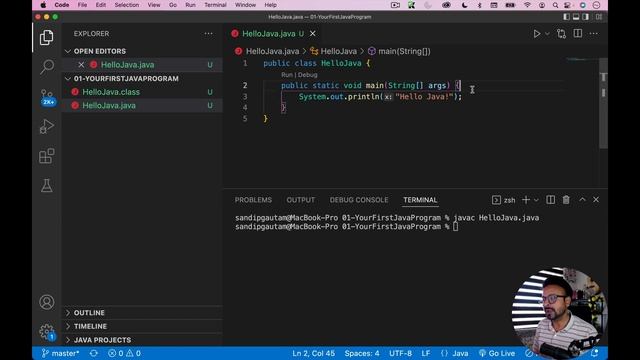Synchronize changes icon in status bar
This screenshot has width=640, height=360.
[93, 353]
